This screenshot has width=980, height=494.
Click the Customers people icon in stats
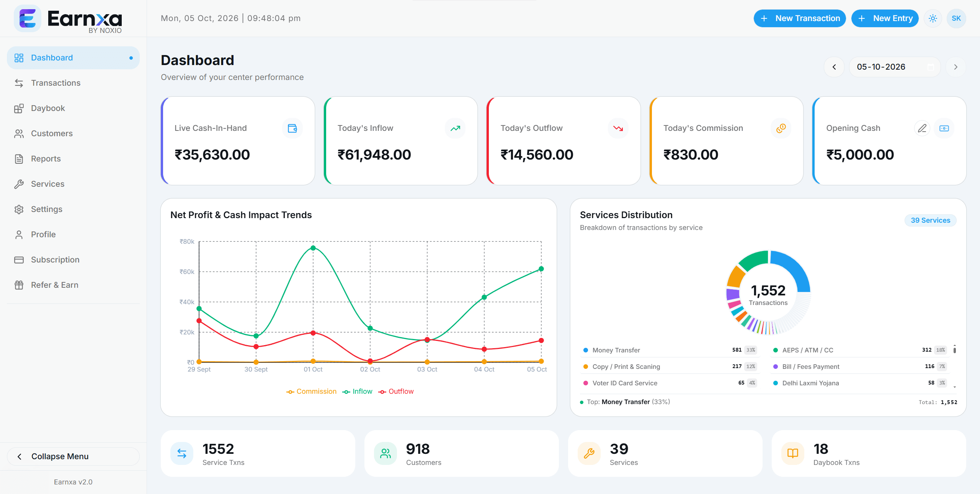click(x=385, y=453)
